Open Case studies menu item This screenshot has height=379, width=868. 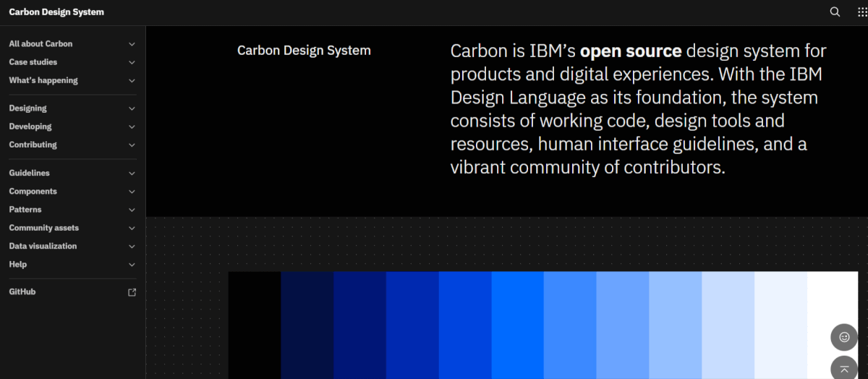coord(72,62)
